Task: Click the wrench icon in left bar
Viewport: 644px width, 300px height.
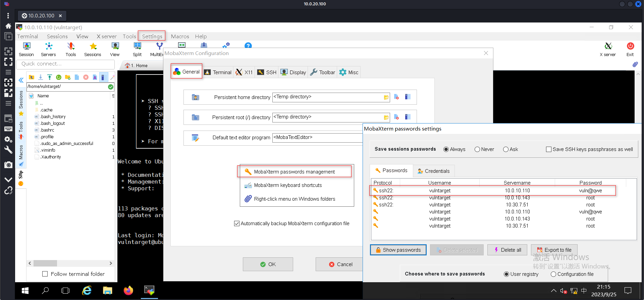Action: tap(8, 150)
